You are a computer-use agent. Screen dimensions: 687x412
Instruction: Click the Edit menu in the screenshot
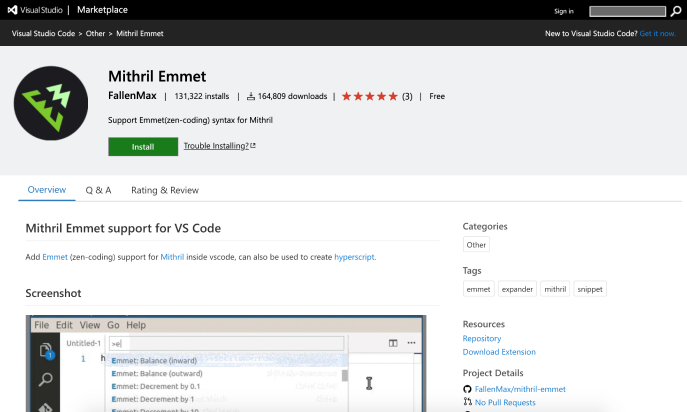(x=64, y=325)
